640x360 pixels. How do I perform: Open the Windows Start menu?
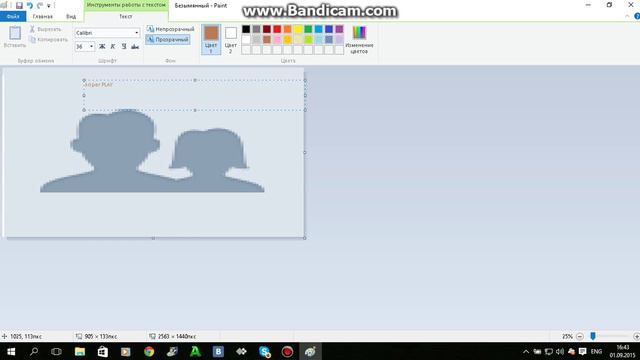(x=11, y=351)
